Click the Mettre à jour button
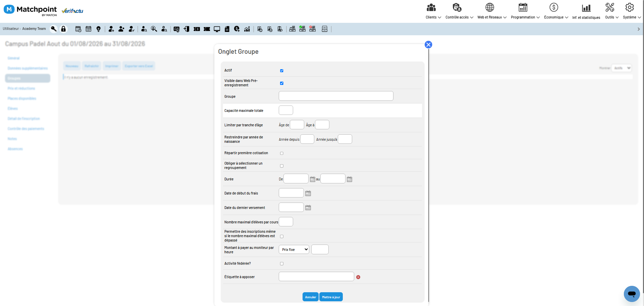The height and width of the screenshot is (306, 644). tap(331, 297)
